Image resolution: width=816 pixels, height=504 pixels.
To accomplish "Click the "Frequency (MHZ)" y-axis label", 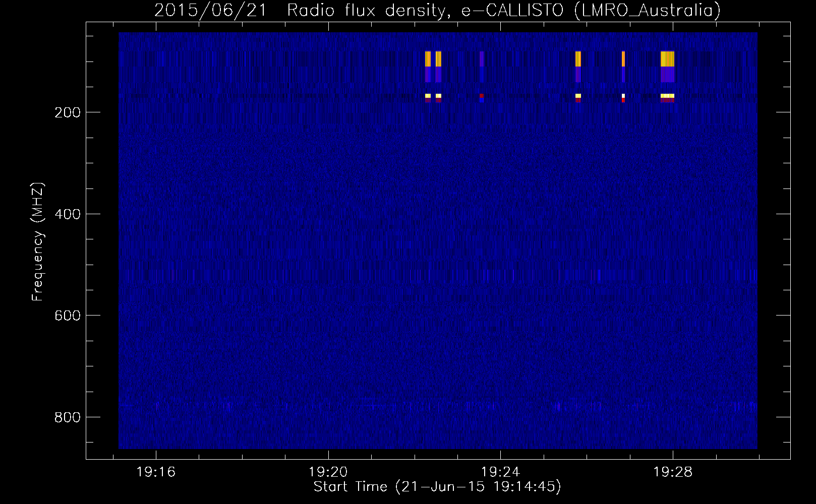I will tap(38, 241).
